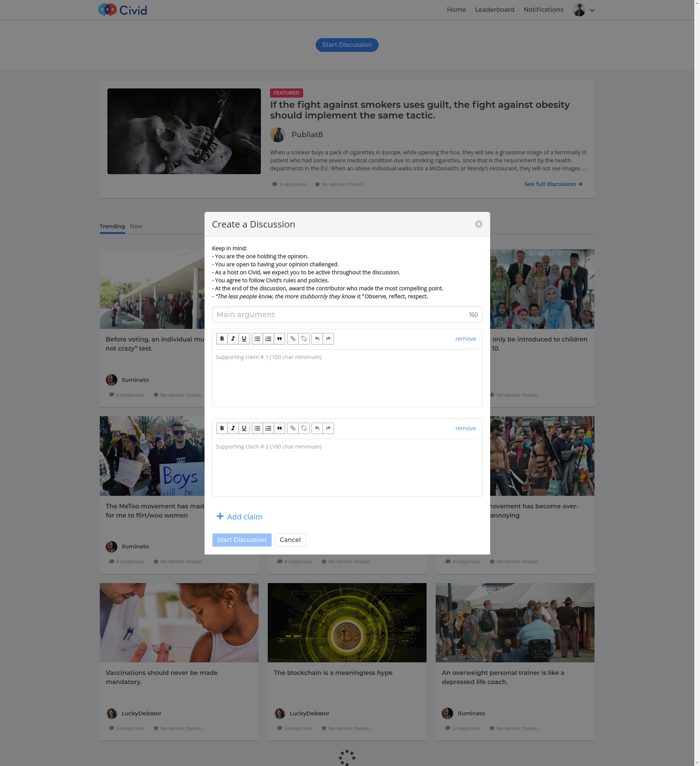Open "An overweight personal trainer" discussion title
700x766 pixels.
click(x=503, y=678)
